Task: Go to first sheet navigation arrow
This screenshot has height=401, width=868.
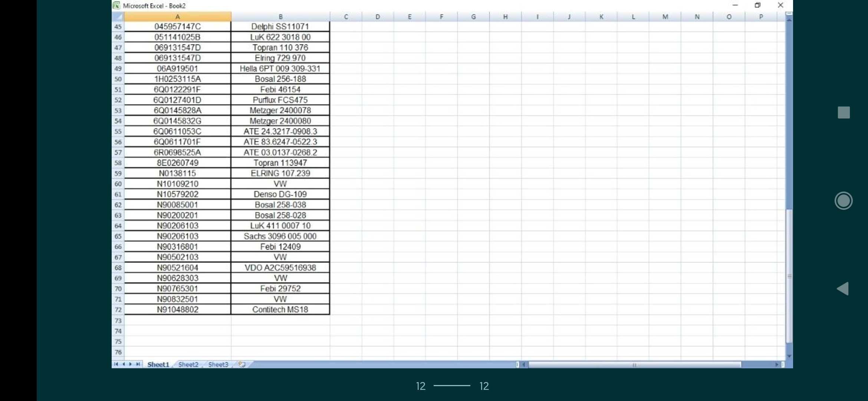Action: click(116, 364)
